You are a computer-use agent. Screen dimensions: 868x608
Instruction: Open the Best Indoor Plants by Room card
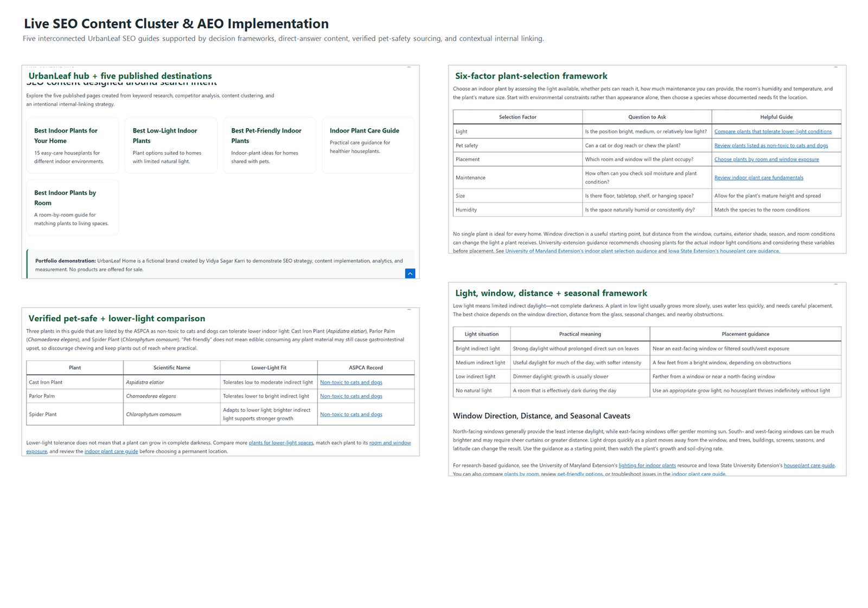pyautogui.click(x=73, y=207)
